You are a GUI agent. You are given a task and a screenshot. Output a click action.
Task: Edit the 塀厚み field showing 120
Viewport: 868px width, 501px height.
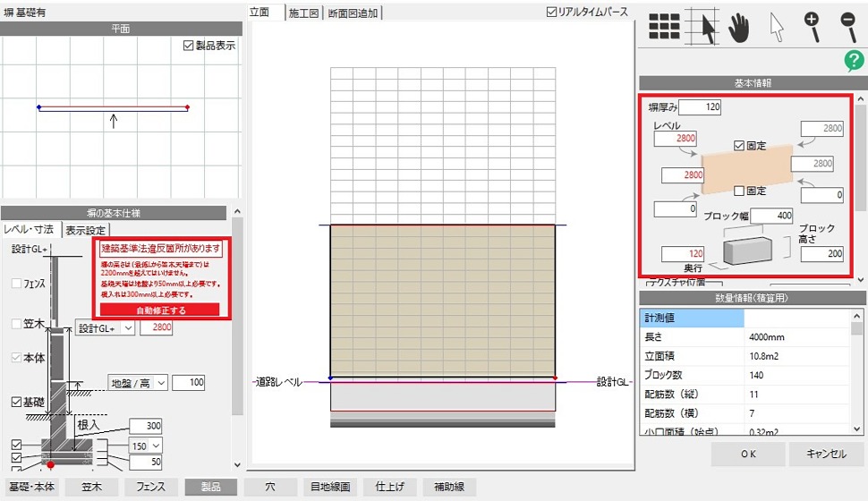[x=700, y=106]
